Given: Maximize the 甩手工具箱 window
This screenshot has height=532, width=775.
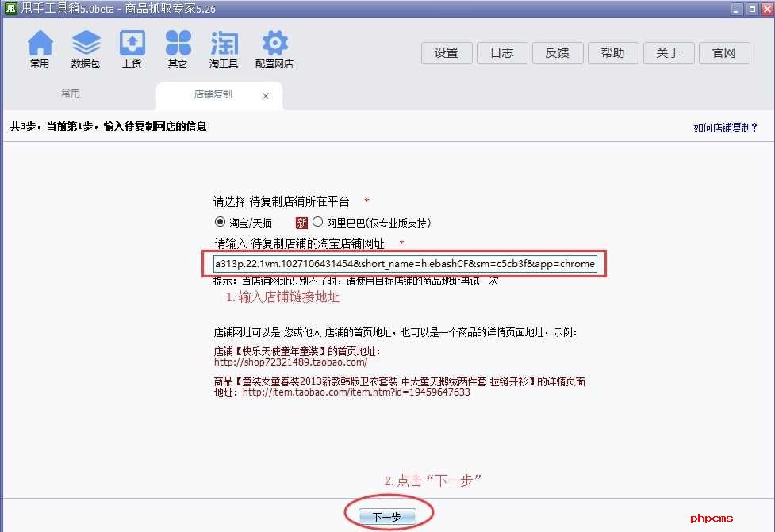Looking at the screenshot, I should 752,9.
